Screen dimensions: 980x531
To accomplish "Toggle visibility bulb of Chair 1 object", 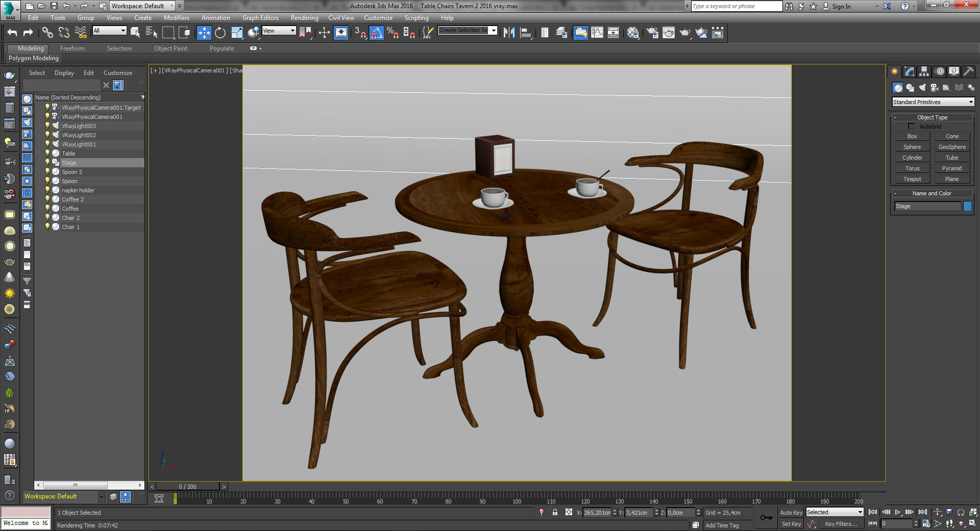I will 47,226.
